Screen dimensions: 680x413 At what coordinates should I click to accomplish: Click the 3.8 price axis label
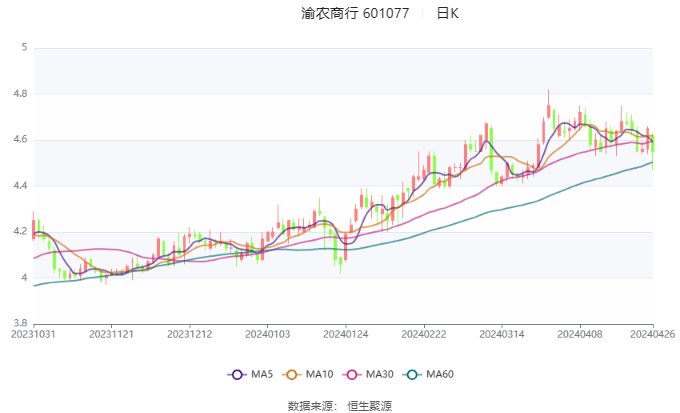click(20, 323)
